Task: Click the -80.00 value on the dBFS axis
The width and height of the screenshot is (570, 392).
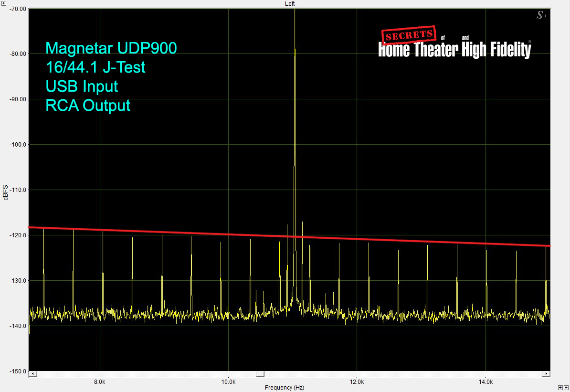Action: click(x=18, y=54)
